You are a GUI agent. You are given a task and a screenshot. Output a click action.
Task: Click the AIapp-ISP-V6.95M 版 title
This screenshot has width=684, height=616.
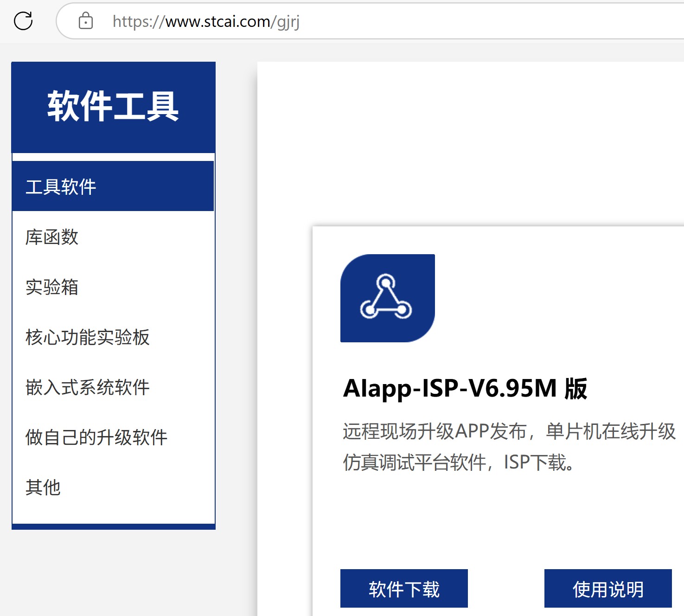pyautogui.click(x=466, y=388)
